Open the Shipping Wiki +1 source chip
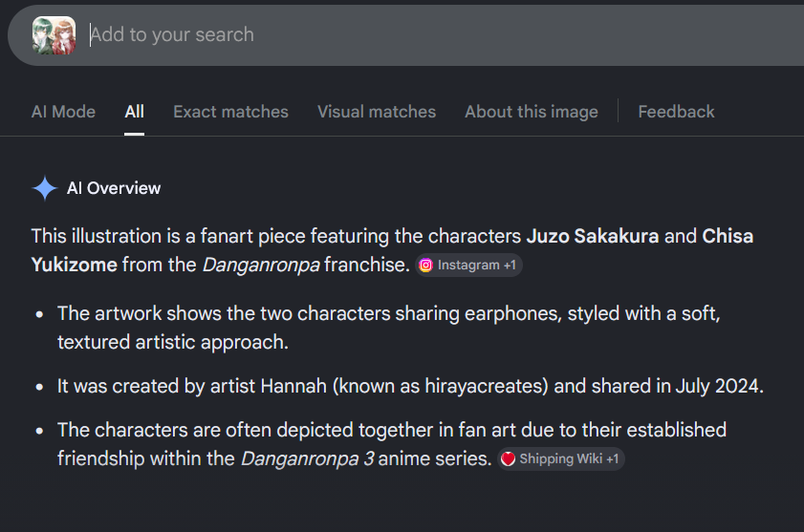This screenshot has width=804, height=532. [x=561, y=458]
